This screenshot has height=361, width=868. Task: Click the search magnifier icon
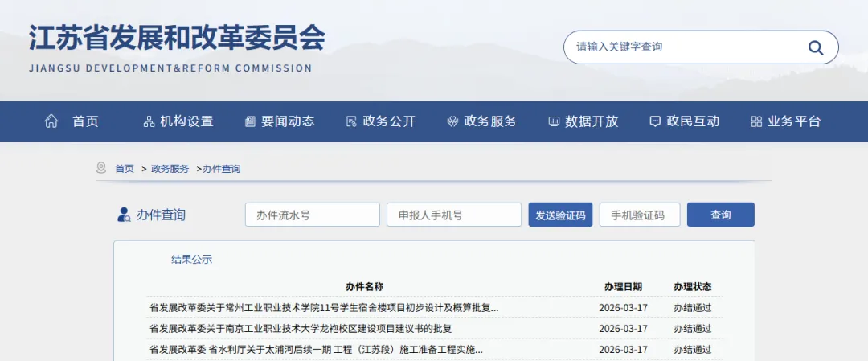pyautogui.click(x=816, y=47)
